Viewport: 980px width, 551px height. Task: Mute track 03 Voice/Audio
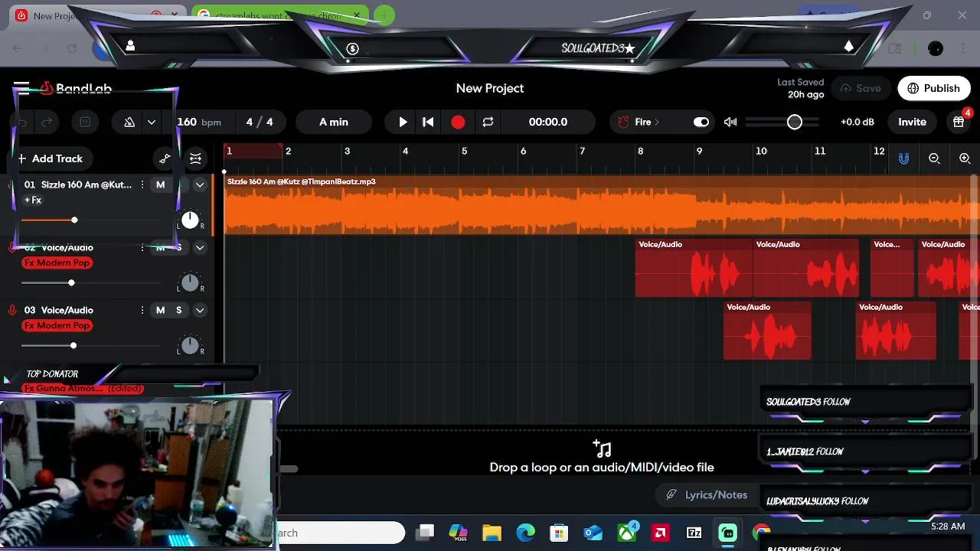[x=160, y=310]
